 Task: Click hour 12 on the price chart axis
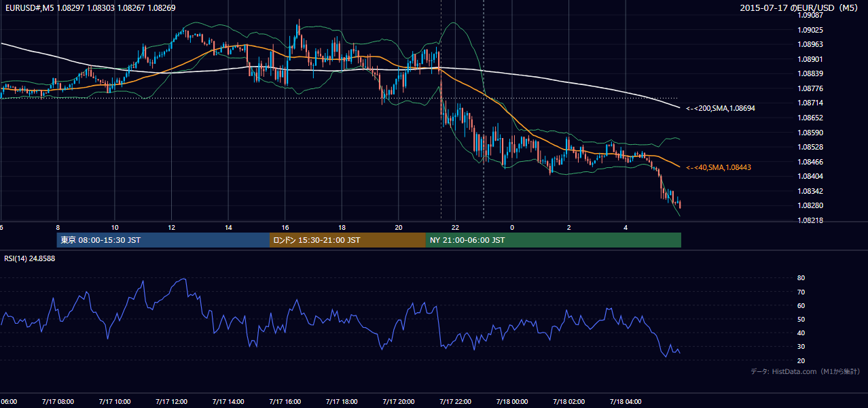coord(171,228)
